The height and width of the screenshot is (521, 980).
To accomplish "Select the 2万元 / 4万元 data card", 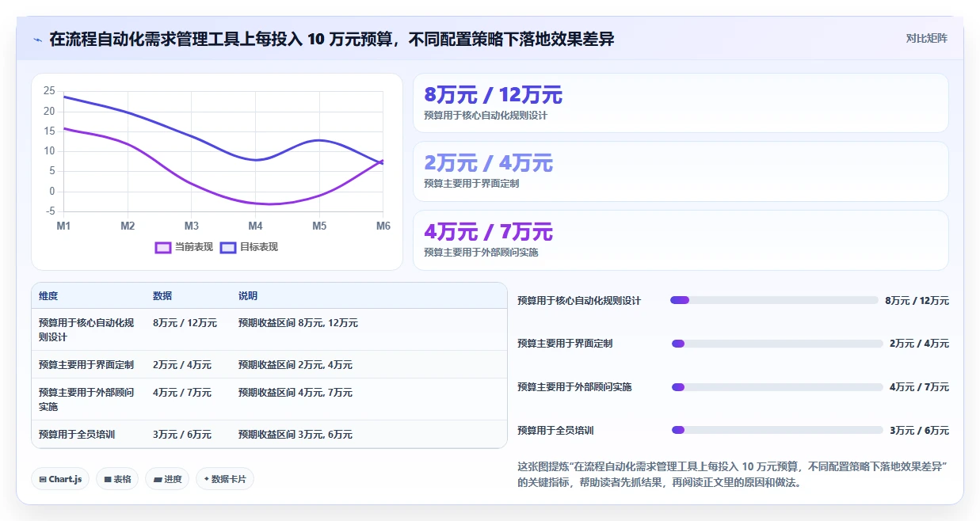I will 681,171.
